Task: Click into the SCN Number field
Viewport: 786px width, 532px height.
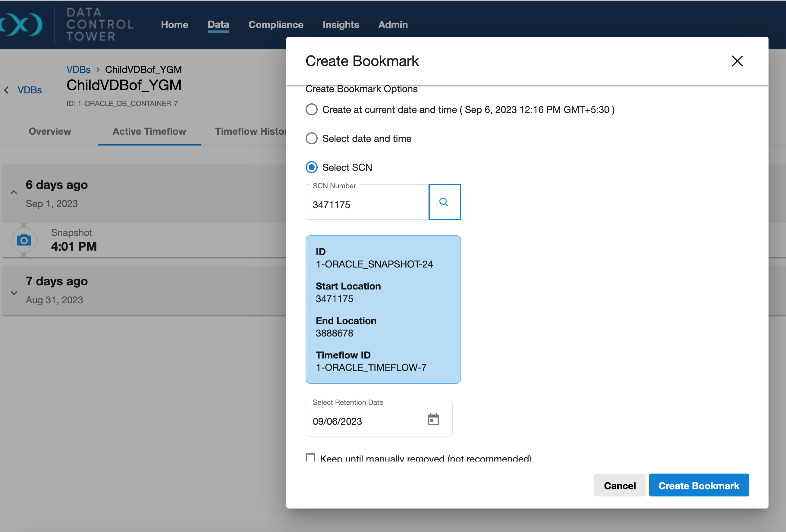Action: point(366,205)
